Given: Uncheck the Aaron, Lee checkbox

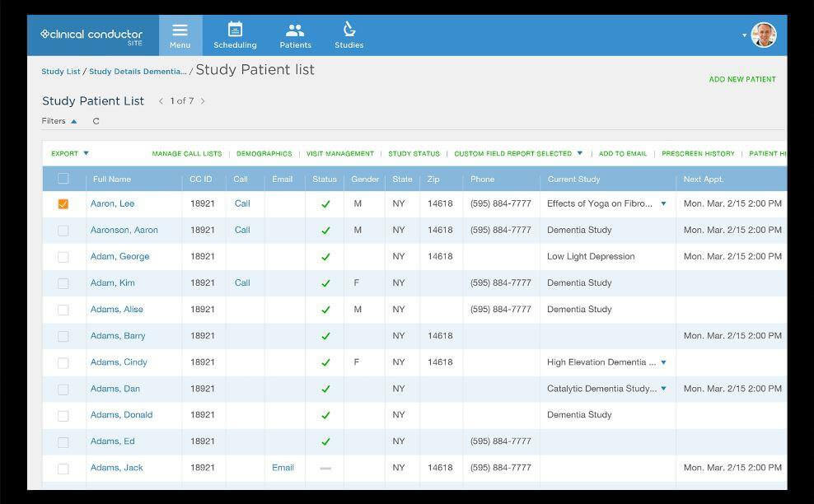Looking at the screenshot, I should 63,204.
